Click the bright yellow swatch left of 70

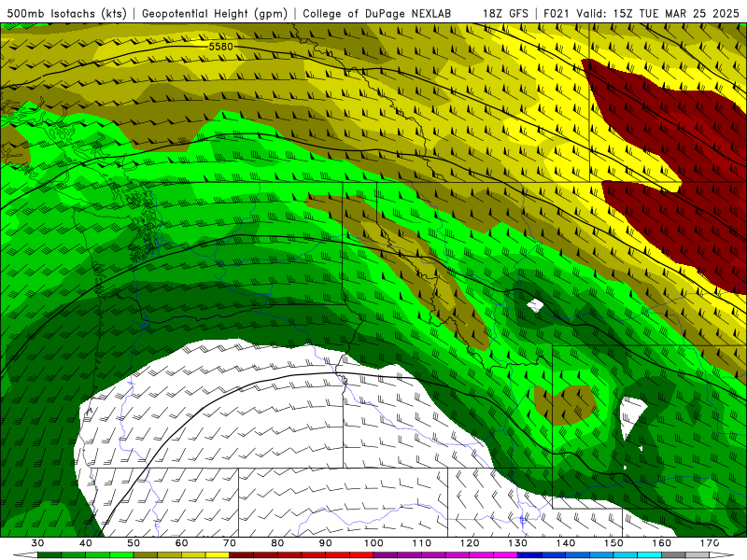tap(218, 555)
